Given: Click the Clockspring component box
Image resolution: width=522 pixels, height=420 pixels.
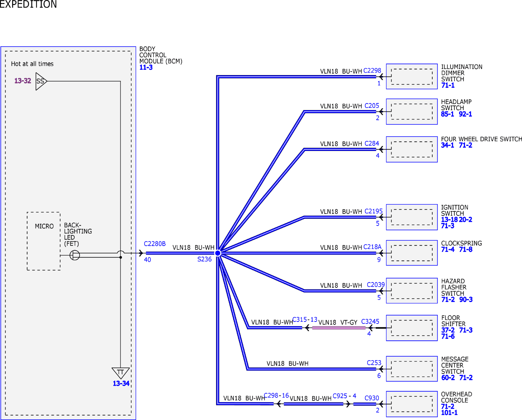Looking at the screenshot, I should click(x=412, y=253).
